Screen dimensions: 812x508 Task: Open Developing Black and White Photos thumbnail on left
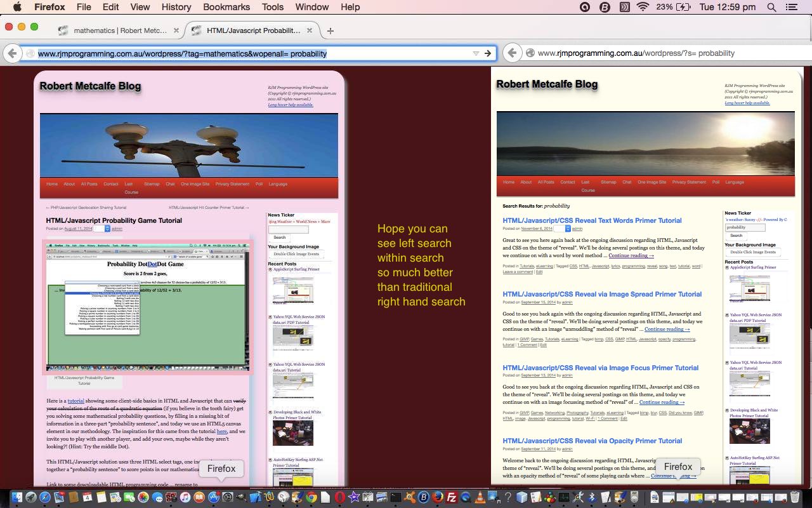tap(293, 433)
